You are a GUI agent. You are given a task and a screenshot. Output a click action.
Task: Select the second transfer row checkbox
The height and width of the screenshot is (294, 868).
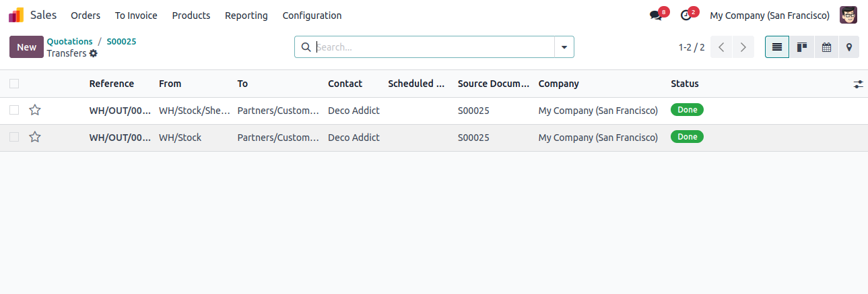pyautogui.click(x=14, y=137)
